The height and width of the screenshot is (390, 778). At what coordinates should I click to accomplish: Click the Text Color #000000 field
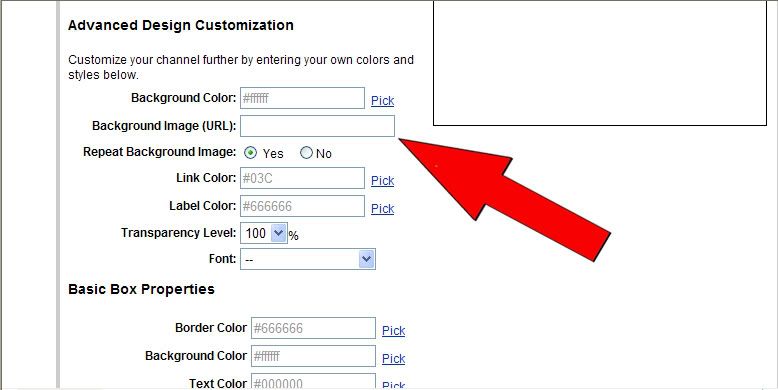[313, 382]
